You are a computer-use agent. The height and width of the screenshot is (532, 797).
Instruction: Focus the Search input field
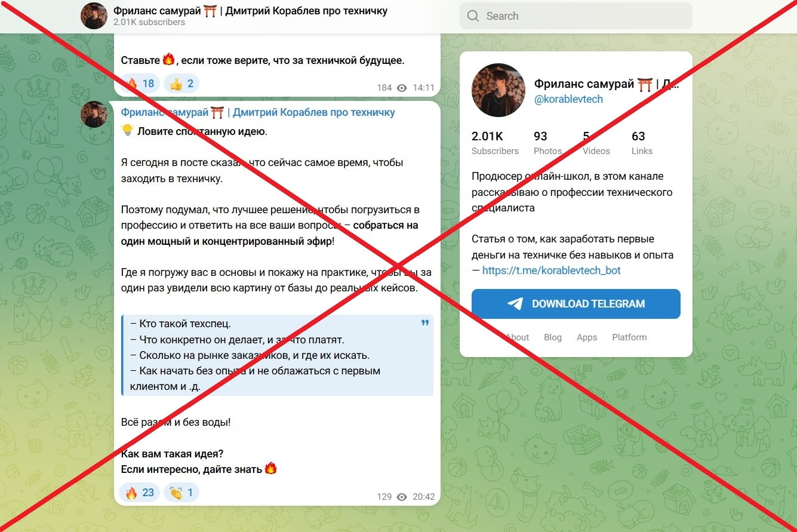click(576, 16)
